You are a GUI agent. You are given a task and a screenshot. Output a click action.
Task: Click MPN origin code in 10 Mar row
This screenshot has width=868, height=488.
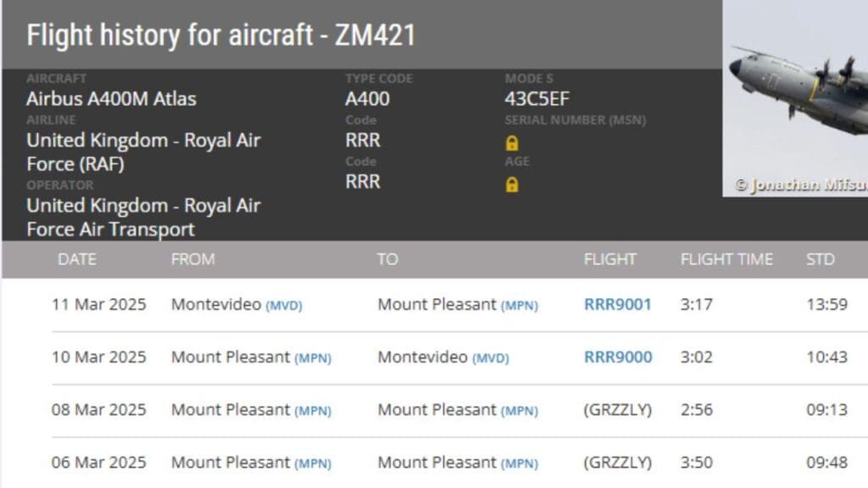point(312,358)
